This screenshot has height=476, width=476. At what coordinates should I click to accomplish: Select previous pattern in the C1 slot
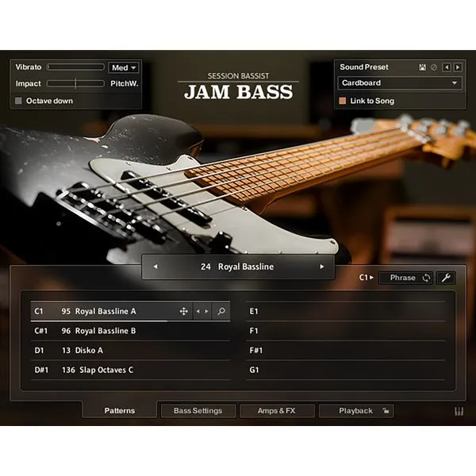[198, 311]
